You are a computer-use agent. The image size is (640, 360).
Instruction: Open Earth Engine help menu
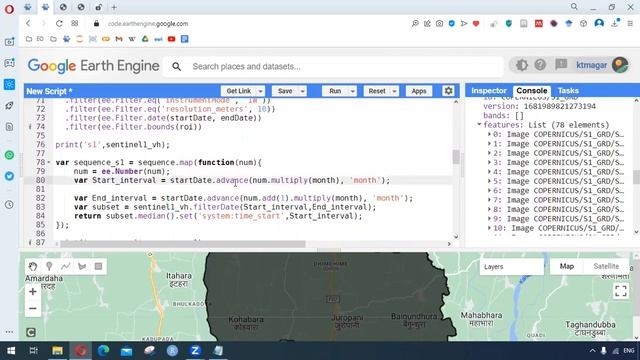(540, 65)
